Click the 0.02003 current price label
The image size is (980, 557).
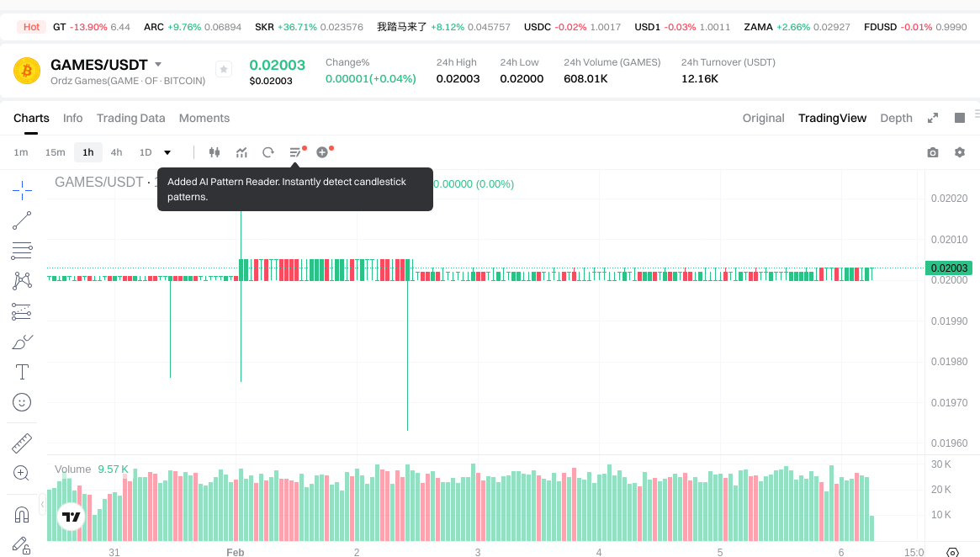949,268
